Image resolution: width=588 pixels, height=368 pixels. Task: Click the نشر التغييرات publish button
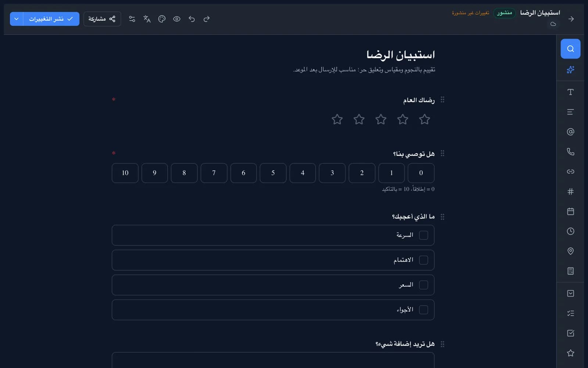[x=51, y=19]
